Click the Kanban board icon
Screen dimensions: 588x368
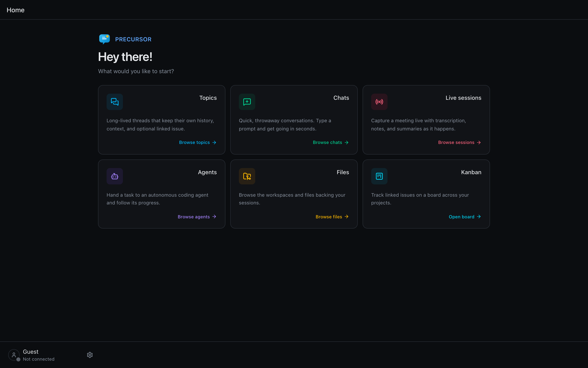point(379,176)
